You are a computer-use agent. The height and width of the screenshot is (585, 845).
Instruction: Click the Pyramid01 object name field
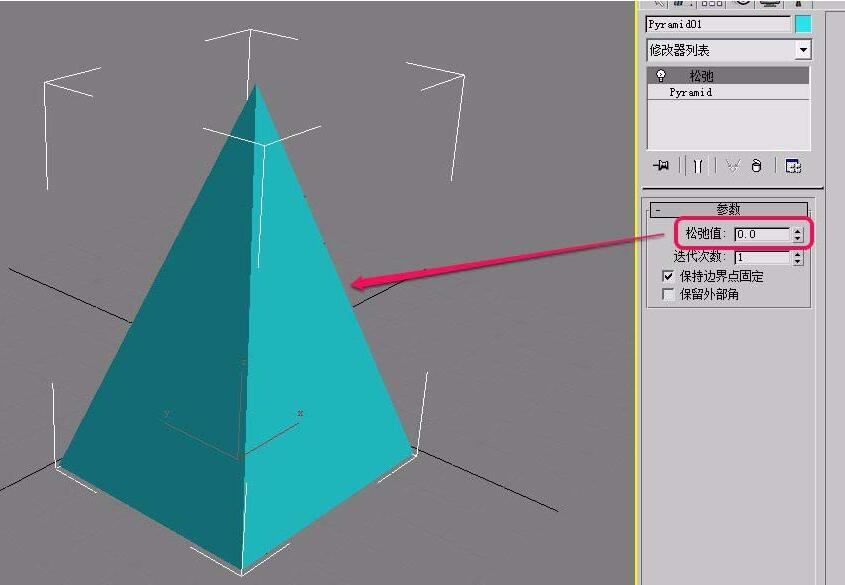[x=718, y=24]
